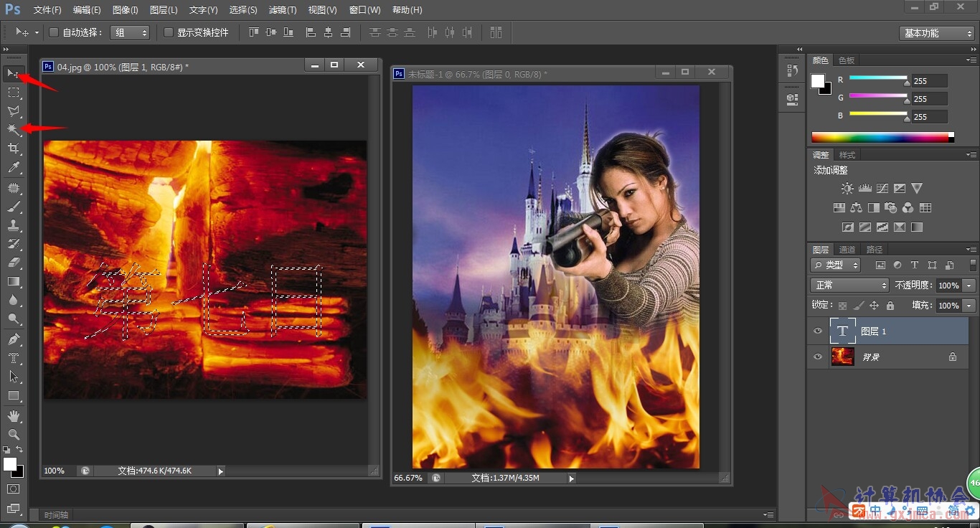The height and width of the screenshot is (528, 980).
Task: Click the R channel slider
Action: pos(879,78)
